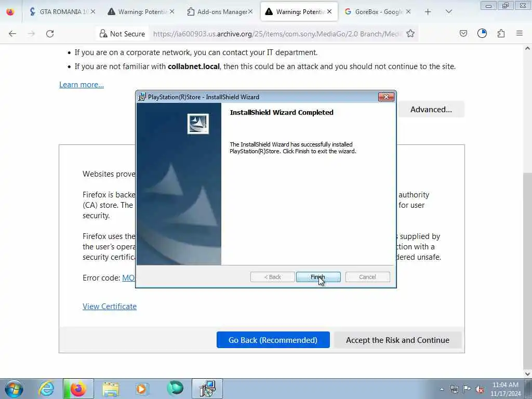This screenshot has width=532, height=399.
Task: Close the GTA ROMANIA tab
Action: point(92,12)
